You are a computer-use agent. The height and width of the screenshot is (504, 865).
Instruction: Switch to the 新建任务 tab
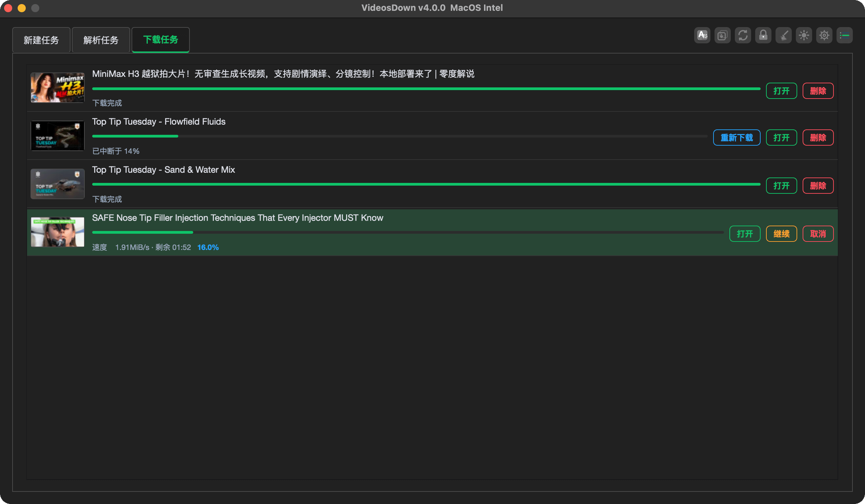point(41,40)
